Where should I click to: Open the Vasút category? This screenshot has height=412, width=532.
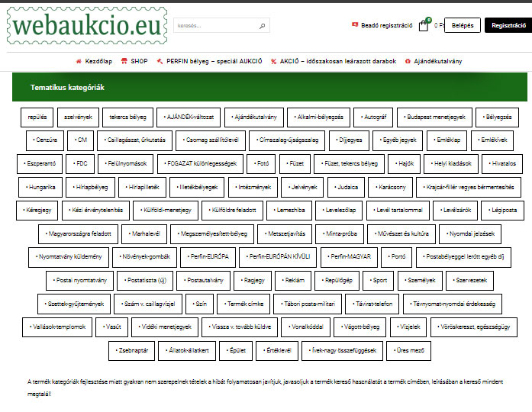click(112, 327)
